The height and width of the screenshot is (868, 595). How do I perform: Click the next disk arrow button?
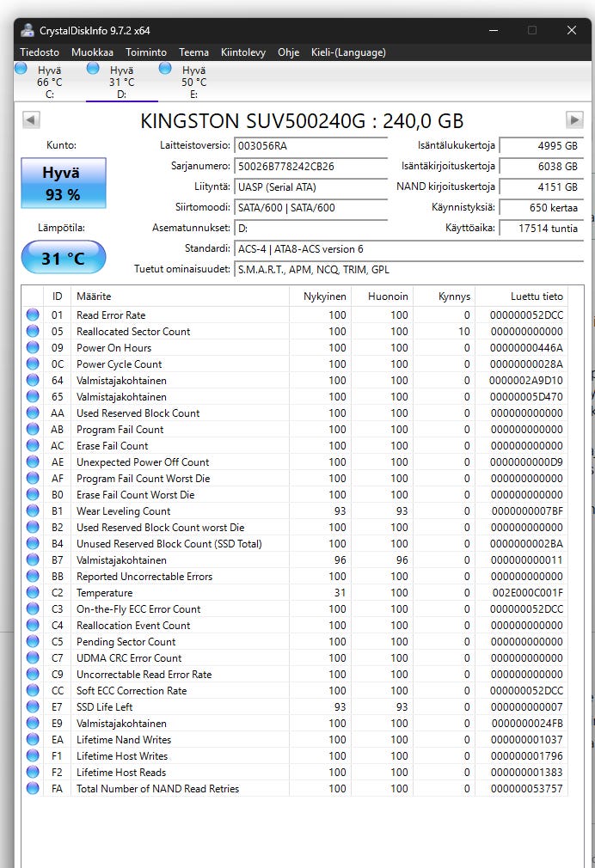574,119
